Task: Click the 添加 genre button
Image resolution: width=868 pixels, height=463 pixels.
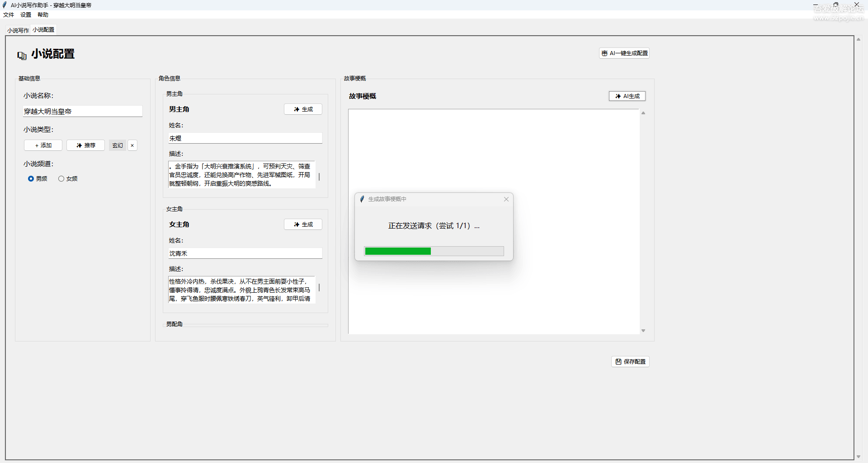Action: click(43, 145)
